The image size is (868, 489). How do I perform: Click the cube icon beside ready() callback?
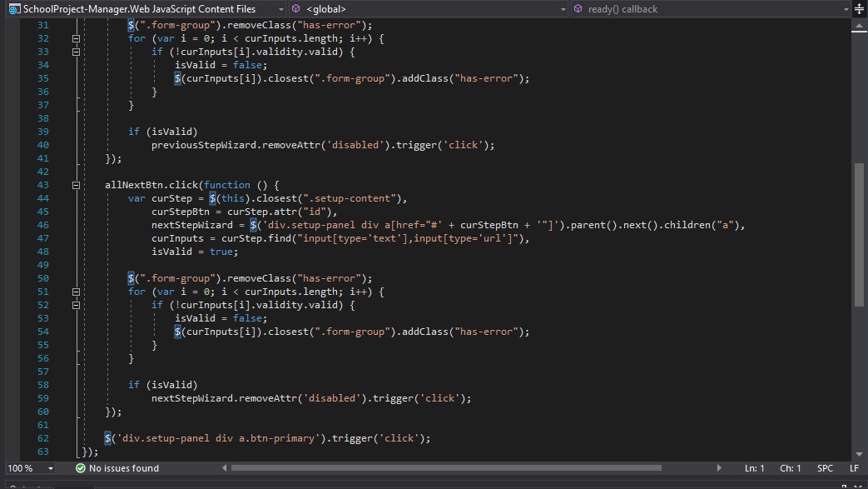[578, 9]
